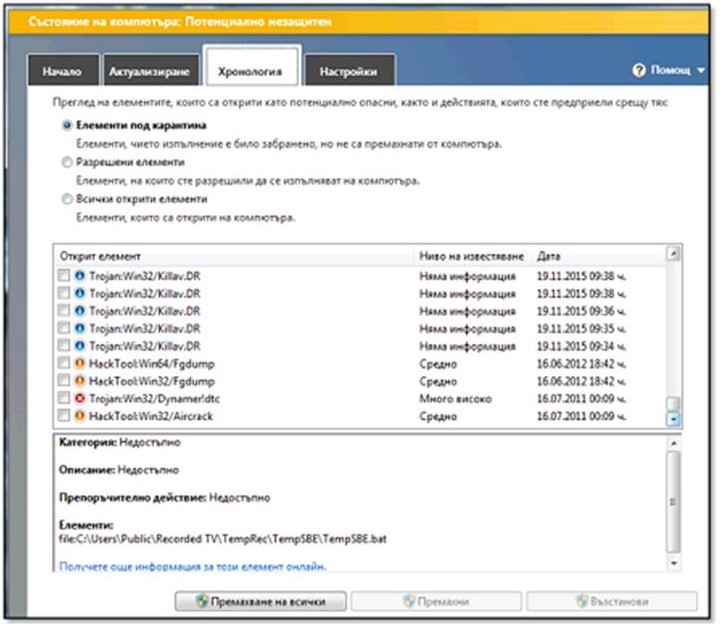720x624 pixels.
Task: Select the Разрешени елементи radio option
Action: pyautogui.click(x=67, y=162)
